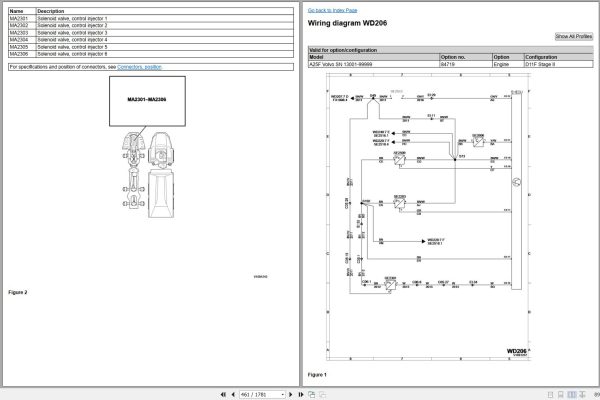Click the 'Configuration' column header

558,57
